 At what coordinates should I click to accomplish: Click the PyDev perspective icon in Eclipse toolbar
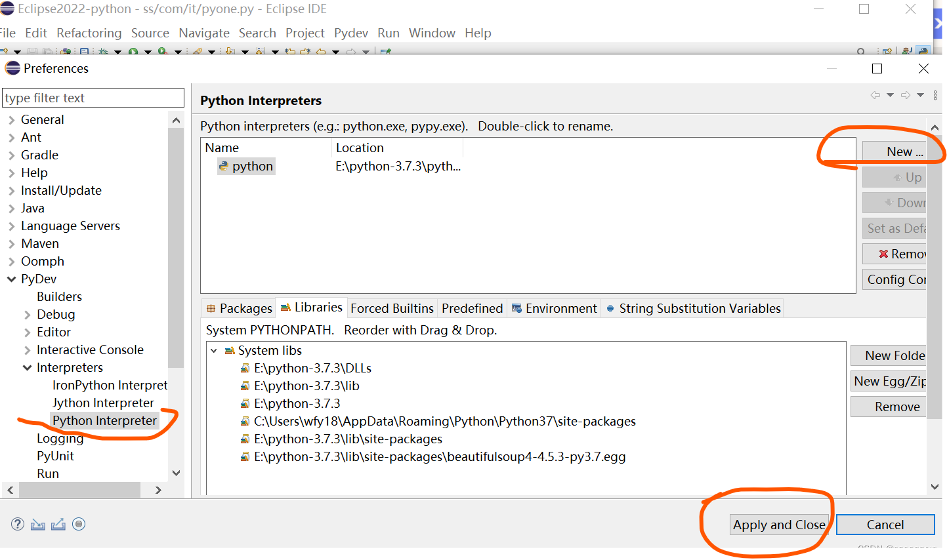[x=923, y=50]
